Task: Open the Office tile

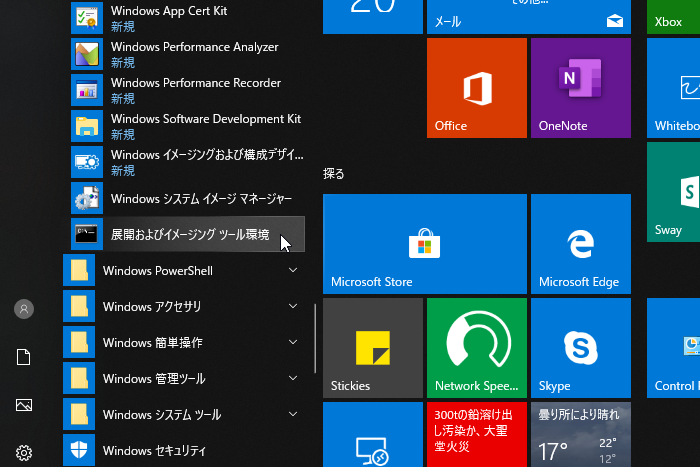Action: click(476, 88)
